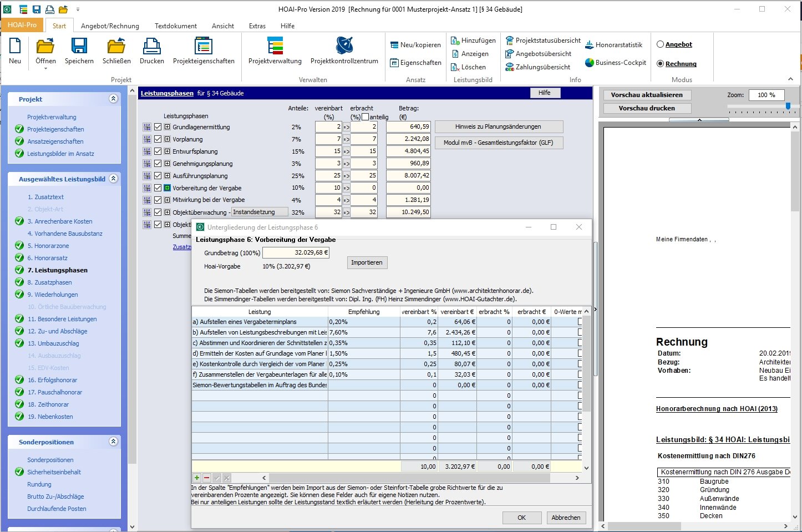Click the Projekteigenschaften ribbon icon
The width and height of the screenshot is (802, 532).
click(x=204, y=45)
